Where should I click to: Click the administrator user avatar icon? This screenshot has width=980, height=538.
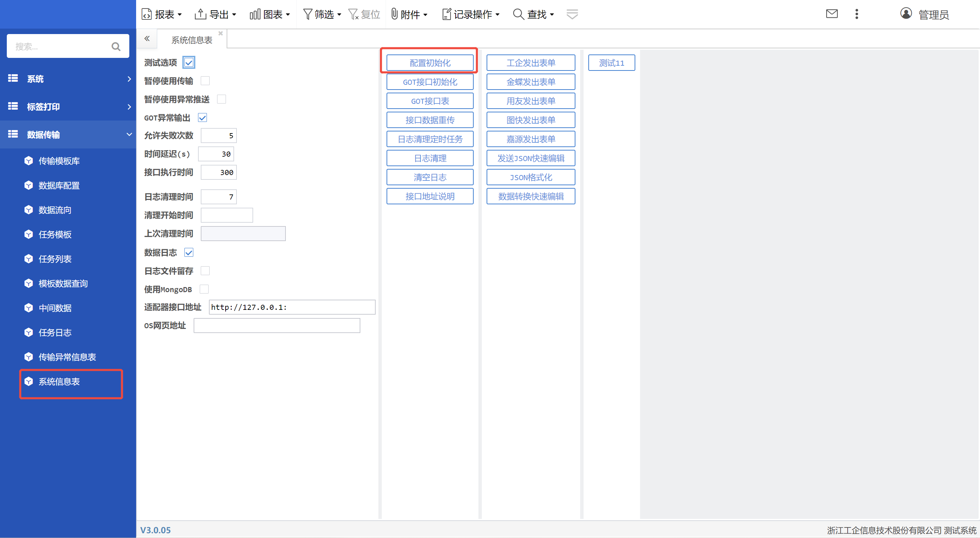click(x=906, y=14)
